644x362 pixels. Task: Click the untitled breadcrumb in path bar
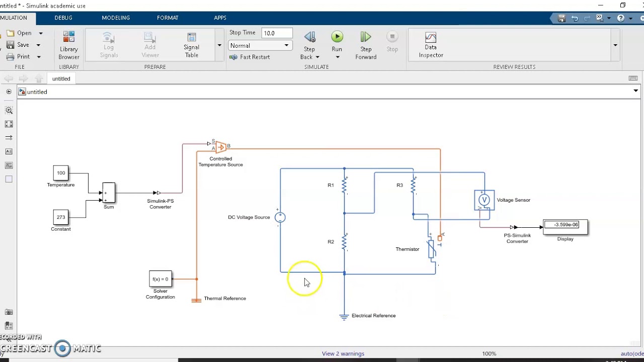37,92
